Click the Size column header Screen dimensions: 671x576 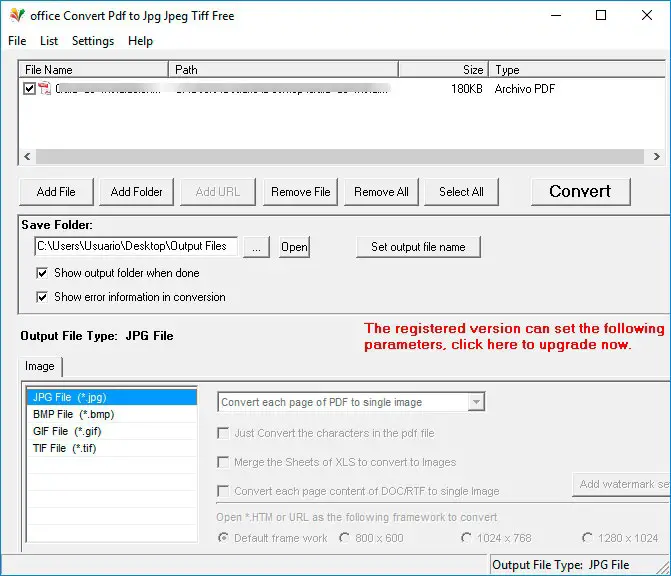coord(443,69)
